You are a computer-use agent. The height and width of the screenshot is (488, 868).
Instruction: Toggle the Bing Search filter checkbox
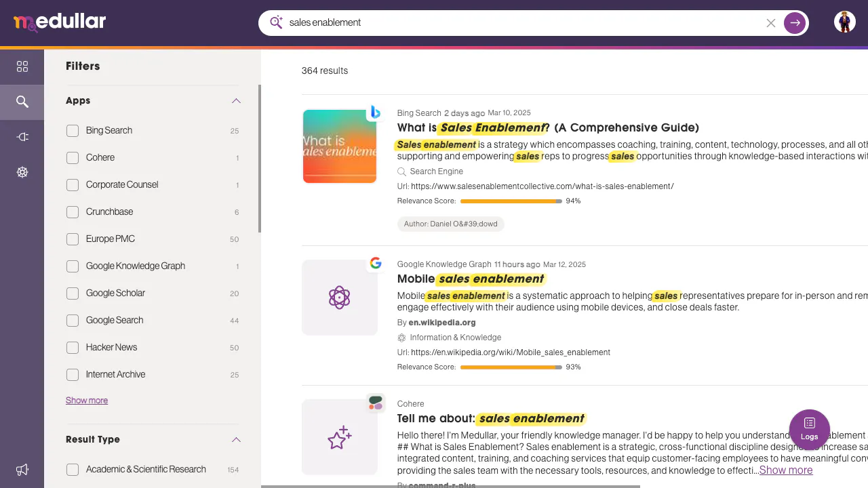coord(73,131)
